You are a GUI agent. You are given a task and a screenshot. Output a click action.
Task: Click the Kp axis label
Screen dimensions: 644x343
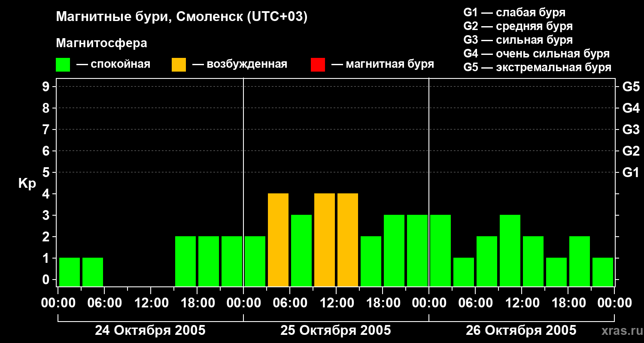(27, 184)
